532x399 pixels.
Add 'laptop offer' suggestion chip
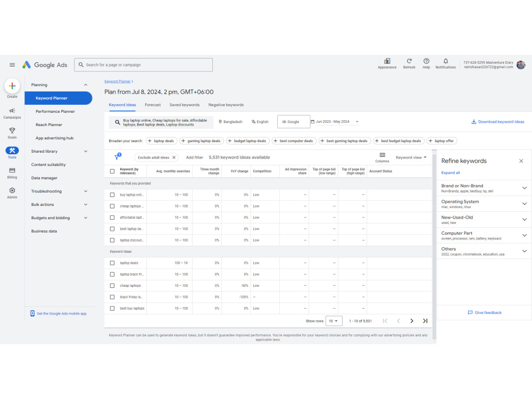[442, 141]
